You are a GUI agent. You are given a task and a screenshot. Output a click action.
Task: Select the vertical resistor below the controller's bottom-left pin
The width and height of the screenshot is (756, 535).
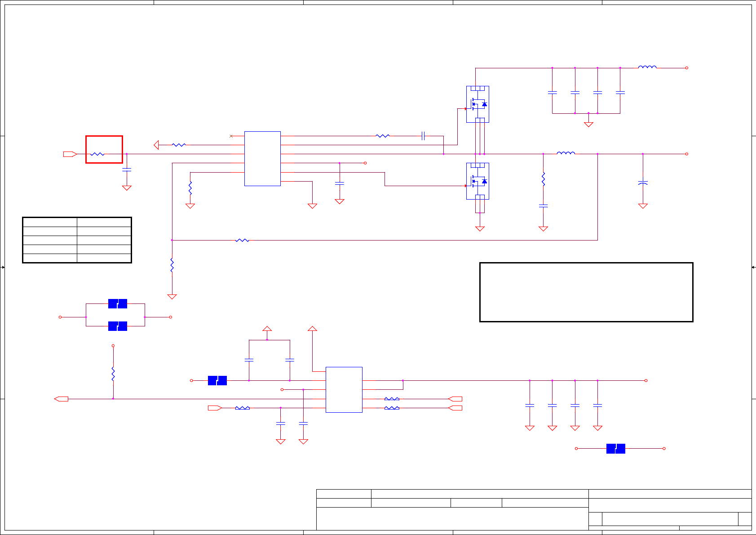190,188
